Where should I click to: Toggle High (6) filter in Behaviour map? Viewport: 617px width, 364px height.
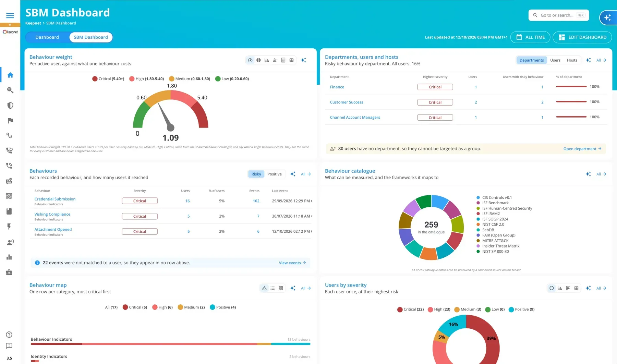click(x=162, y=307)
